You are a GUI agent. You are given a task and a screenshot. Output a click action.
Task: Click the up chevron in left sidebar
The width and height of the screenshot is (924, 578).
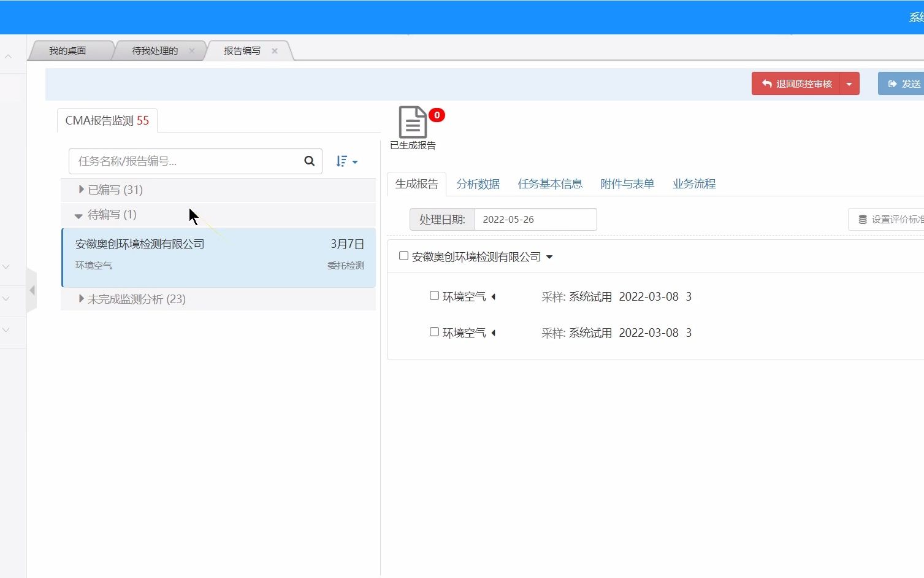click(x=8, y=56)
